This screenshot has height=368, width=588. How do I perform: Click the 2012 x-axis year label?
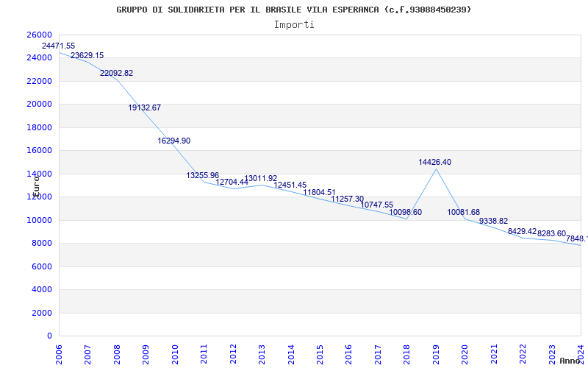pyautogui.click(x=233, y=354)
